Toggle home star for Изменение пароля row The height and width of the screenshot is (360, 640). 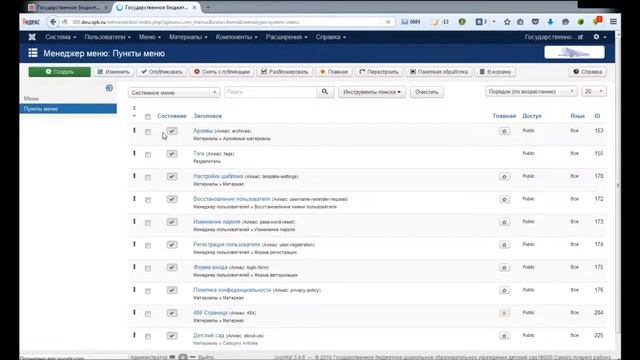504,222
